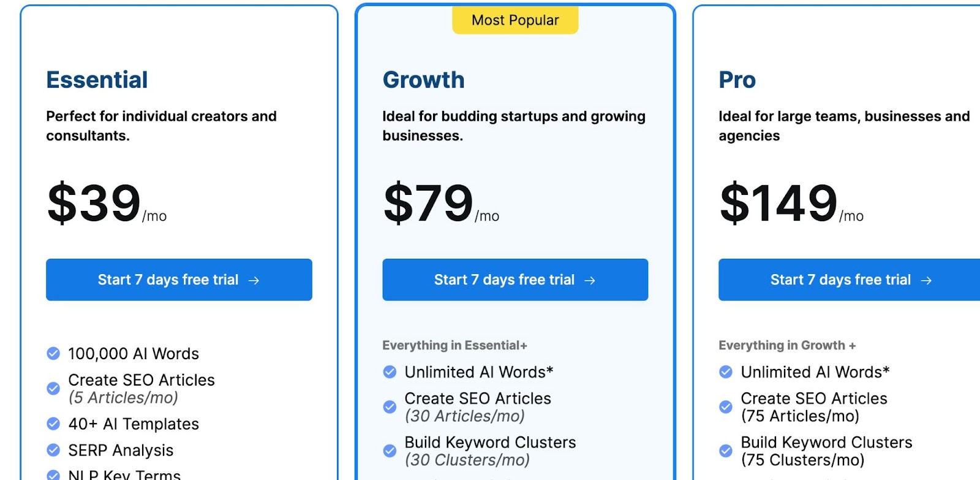980x480 pixels.
Task: Click checkmark beside Growth's 30 Clusters/mo feature
Action: pos(390,451)
